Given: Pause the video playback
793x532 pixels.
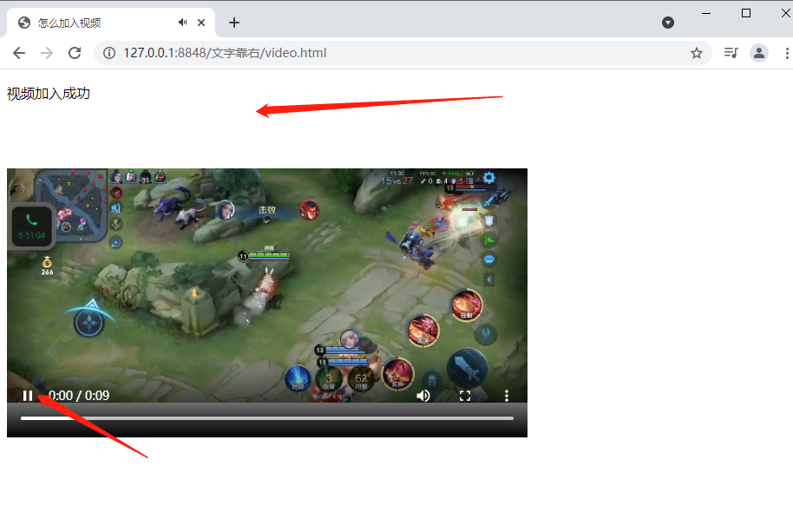Looking at the screenshot, I should click(28, 396).
